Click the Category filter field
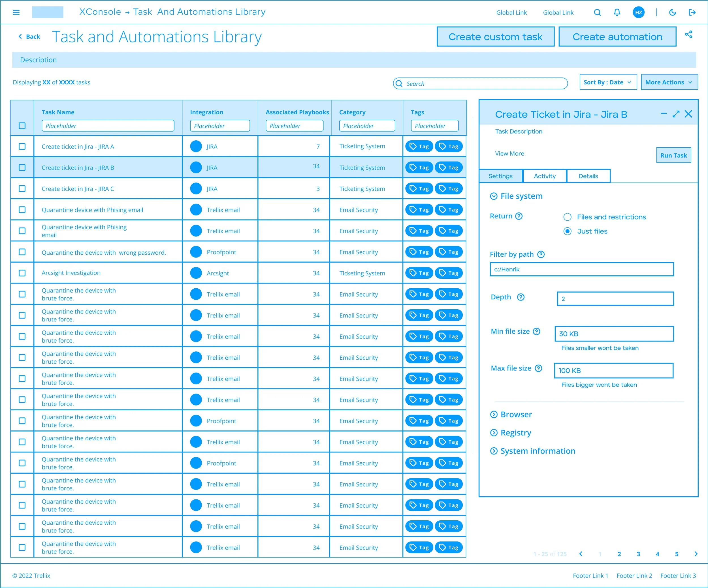Image resolution: width=708 pixels, height=588 pixels. (x=367, y=126)
